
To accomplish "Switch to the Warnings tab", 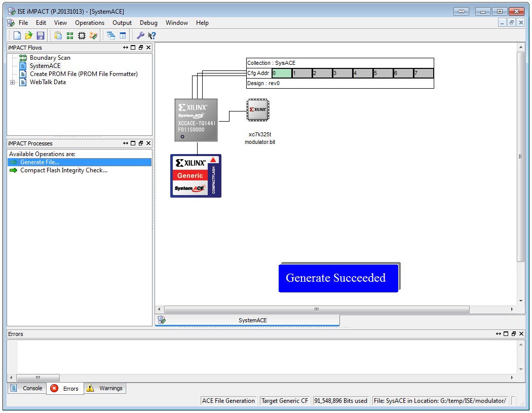I will 105,388.
